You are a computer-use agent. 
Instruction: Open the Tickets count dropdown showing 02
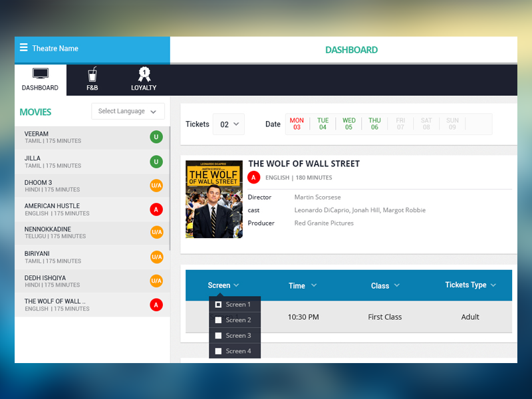(x=229, y=124)
